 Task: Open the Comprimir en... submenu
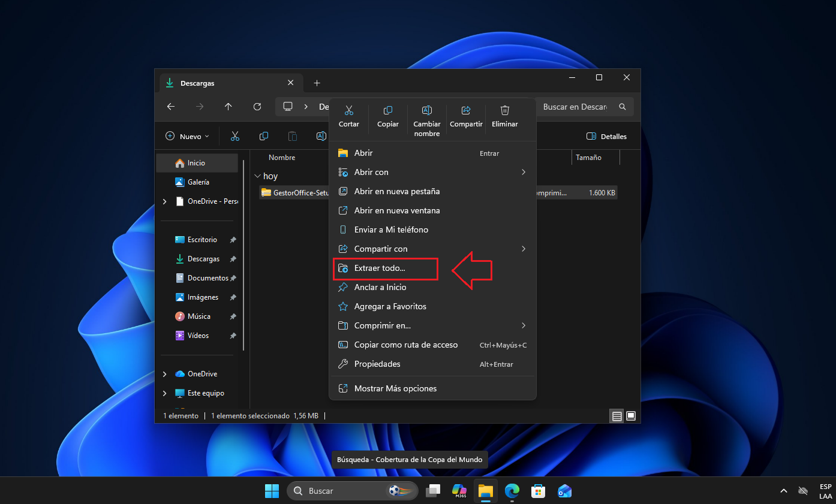[432, 325]
